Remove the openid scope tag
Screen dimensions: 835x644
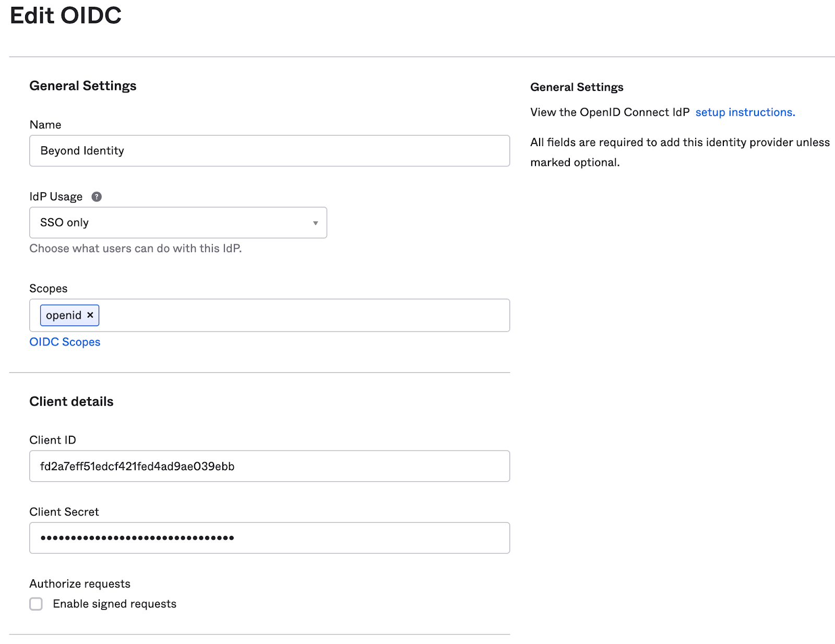click(90, 315)
